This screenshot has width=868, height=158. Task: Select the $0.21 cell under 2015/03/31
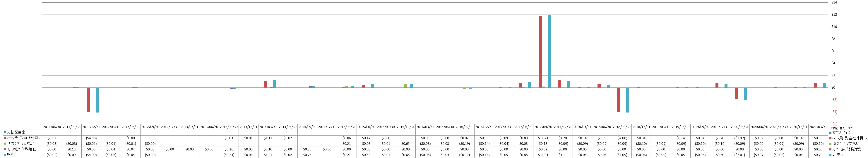tap(347, 144)
